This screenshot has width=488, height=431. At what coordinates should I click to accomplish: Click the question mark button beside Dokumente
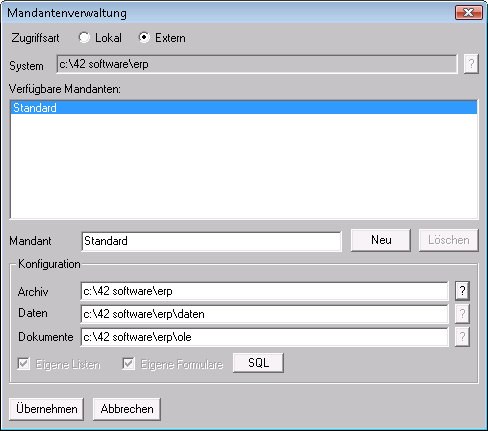pos(462,337)
